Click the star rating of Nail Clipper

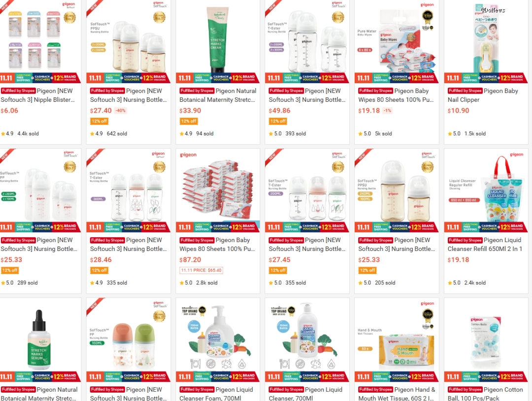click(454, 133)
